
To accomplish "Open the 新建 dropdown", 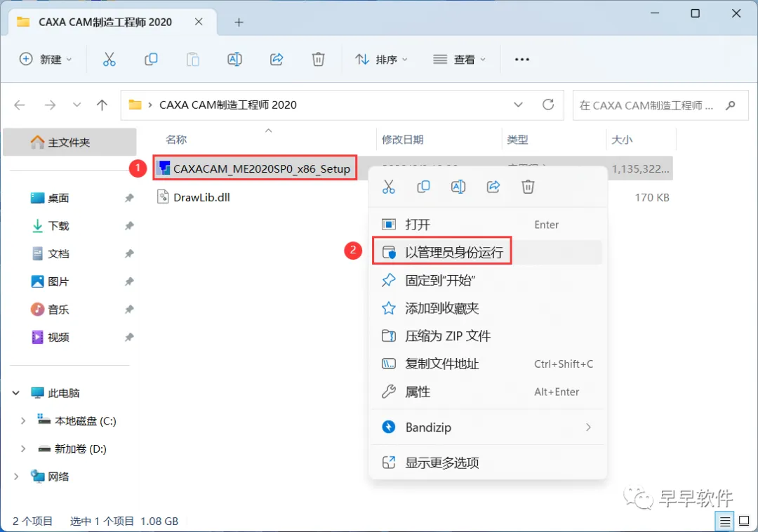I will [x=46, y=60].
